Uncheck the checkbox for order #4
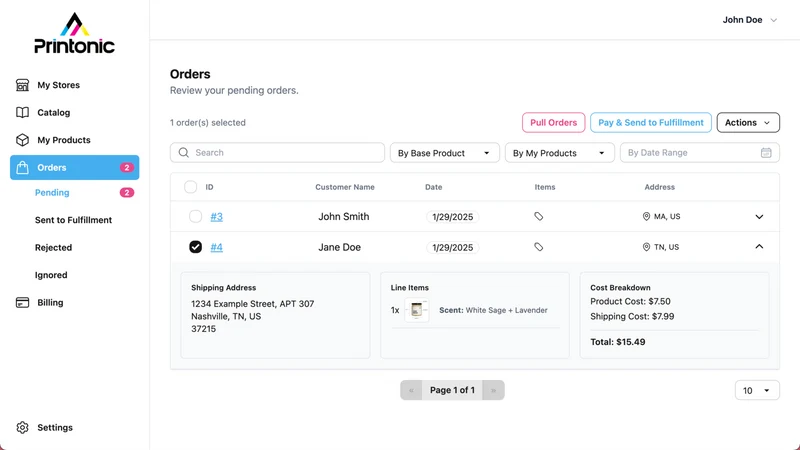 [195, 247]
